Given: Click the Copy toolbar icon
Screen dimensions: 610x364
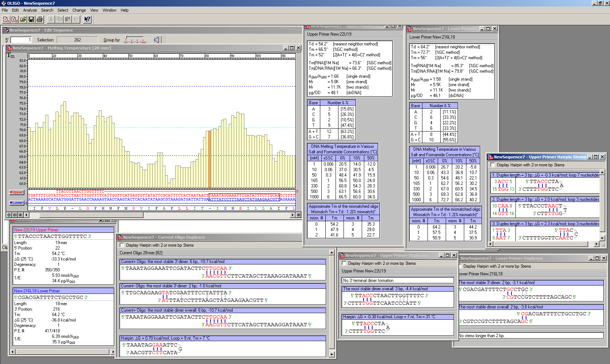Looking at the screenshot, I should click(59, 19).
